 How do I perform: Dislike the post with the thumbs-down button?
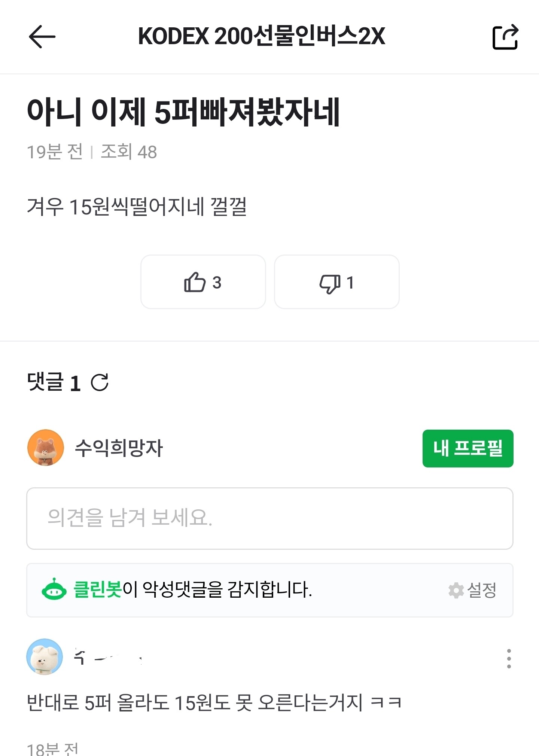[x=337, y=282]
